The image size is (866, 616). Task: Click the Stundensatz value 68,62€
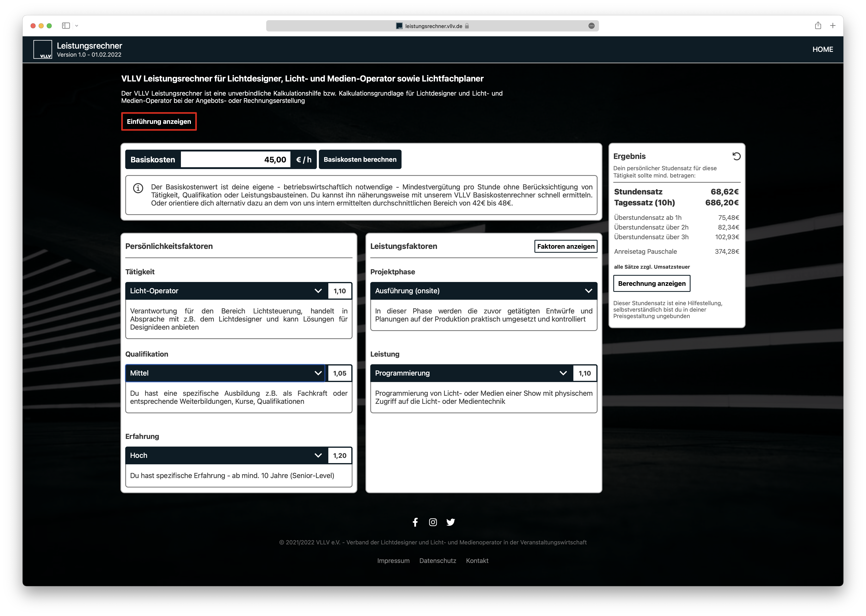(x=725, y=192)
